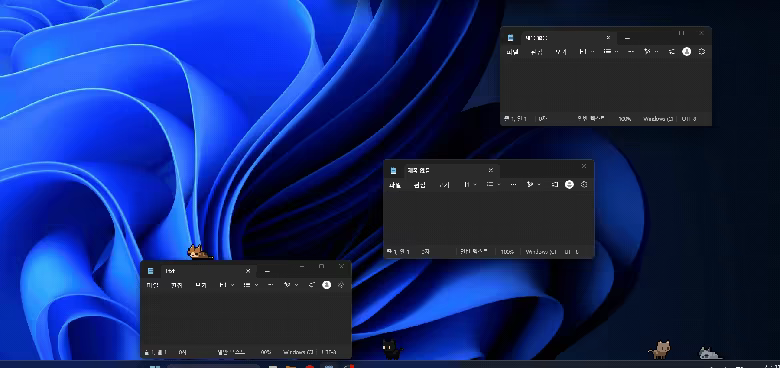Open settings gear in upper-right Notepad
Screen dimensions: 780x368
702,52
